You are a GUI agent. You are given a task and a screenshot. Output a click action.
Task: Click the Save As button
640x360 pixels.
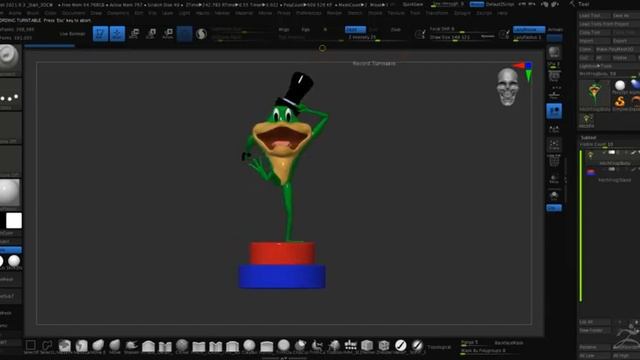tap(625, 16)
